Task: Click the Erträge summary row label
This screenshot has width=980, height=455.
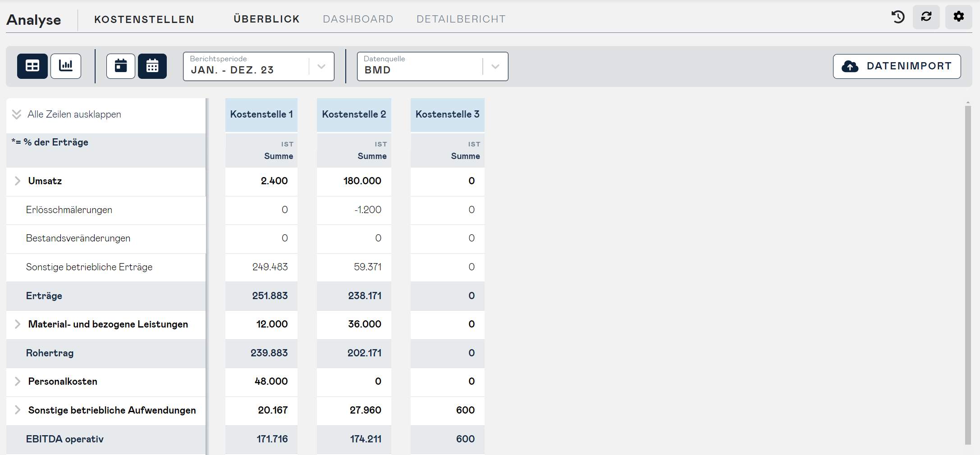Action: coord(44,296)
